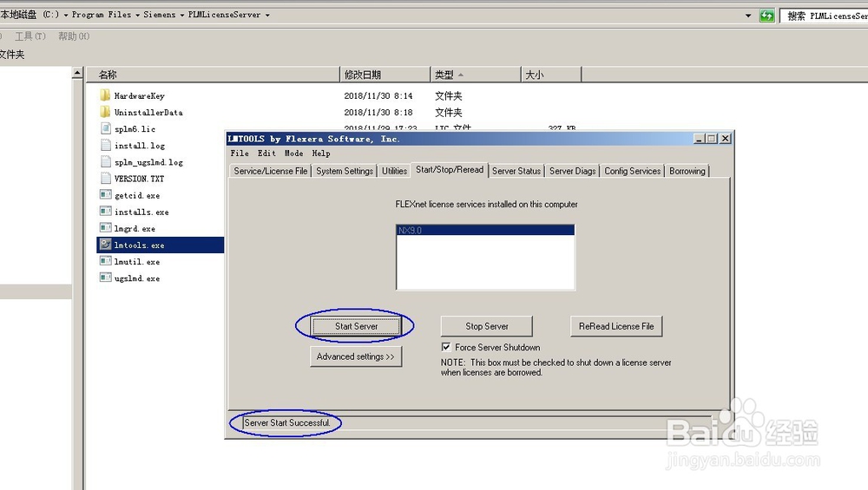Viewport: 868px width, 490px height.
Task: Open the Mode menu in LMTOOLS
Action: (x=293, y=154)
